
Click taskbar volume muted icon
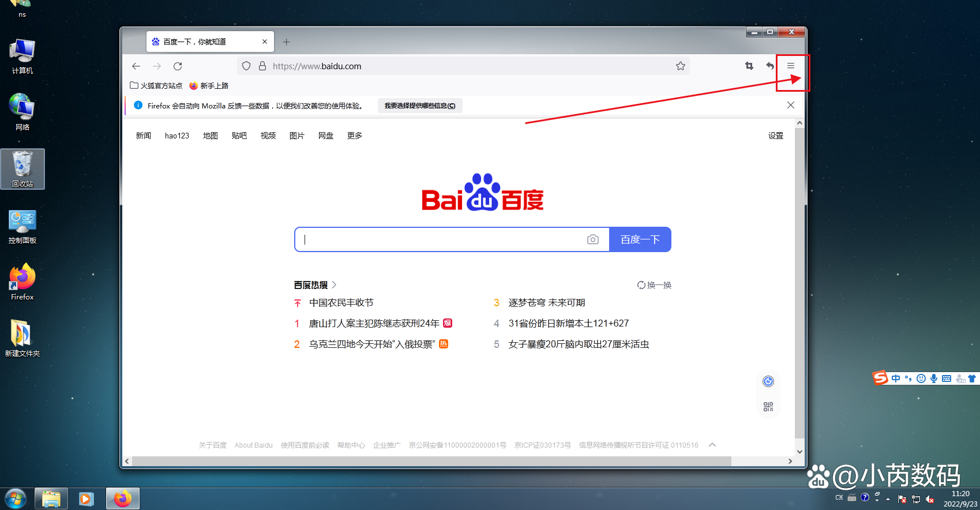pyautogui.click(x=930, y=499)
